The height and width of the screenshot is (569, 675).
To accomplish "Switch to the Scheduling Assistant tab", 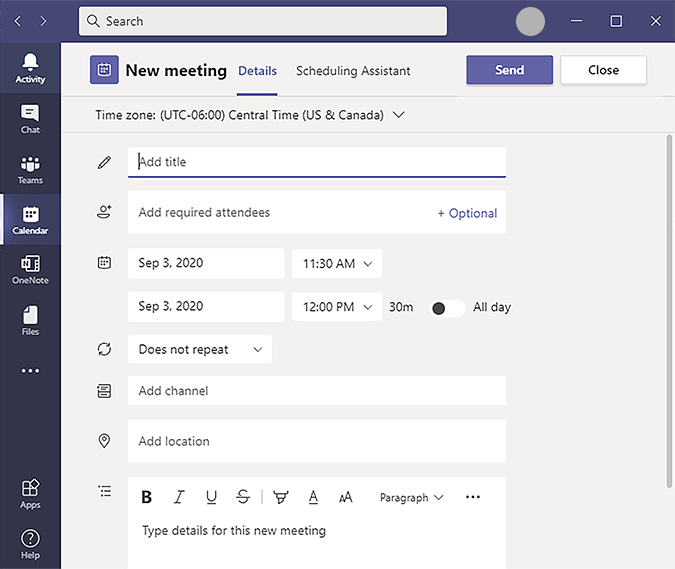I will pyautogui.click(x=353, y=71).
